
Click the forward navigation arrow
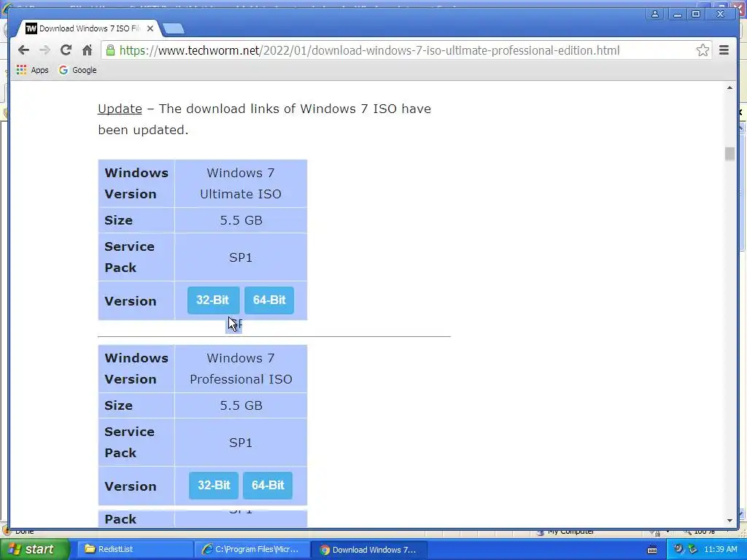(x=44, y=50)
